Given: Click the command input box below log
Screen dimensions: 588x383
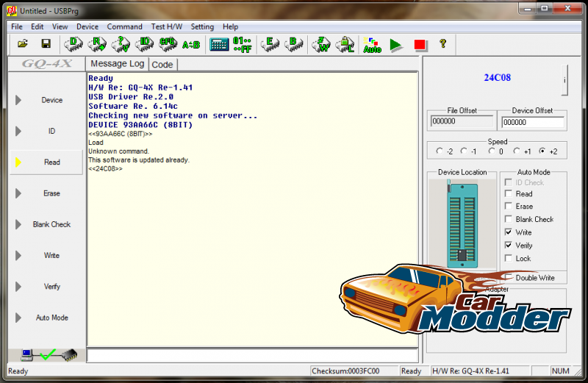Looking at the screenshot, I should (252, 356).
